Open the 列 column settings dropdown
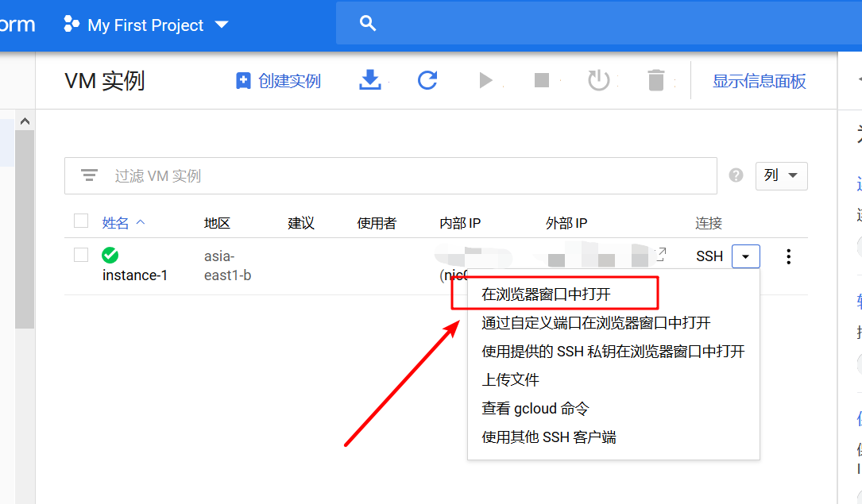This screenshot has width=862, height=504. 781,175
